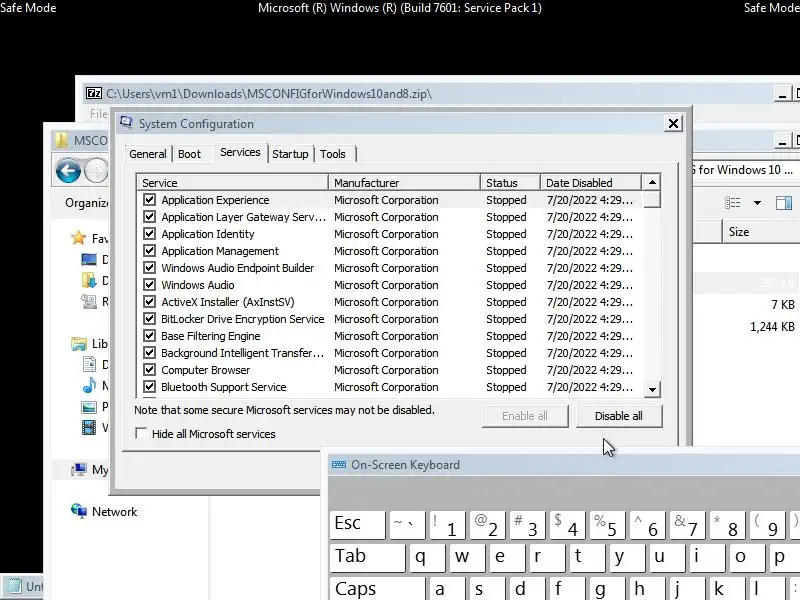Open the Pictures library icon
The image size is (800, 600).
click(x=89, y=407)
